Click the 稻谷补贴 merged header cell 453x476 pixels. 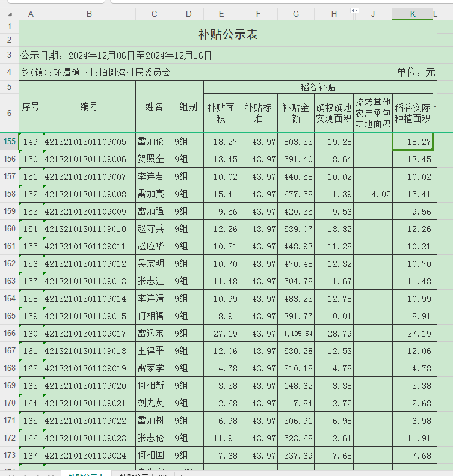318,87
